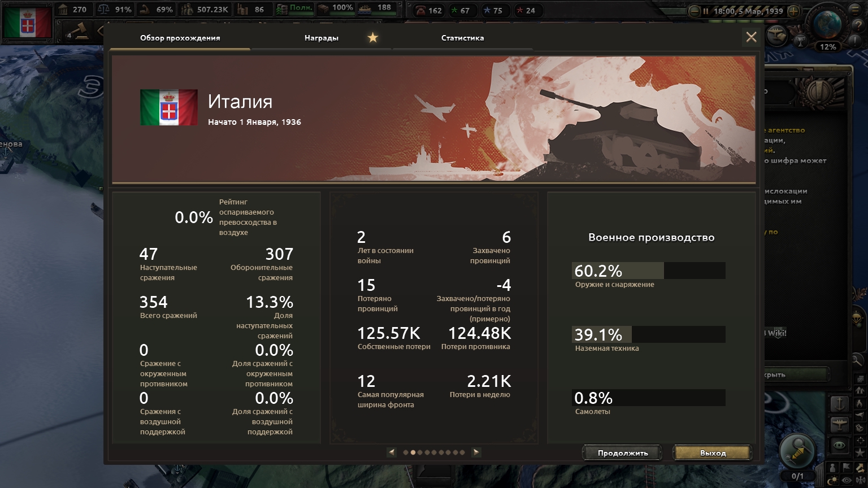Click the 125.57K Собственные потери value

point(389,333)
